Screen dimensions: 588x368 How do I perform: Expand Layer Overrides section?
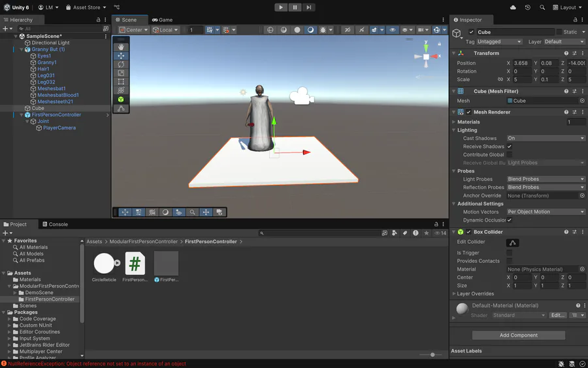click(454, 293)
